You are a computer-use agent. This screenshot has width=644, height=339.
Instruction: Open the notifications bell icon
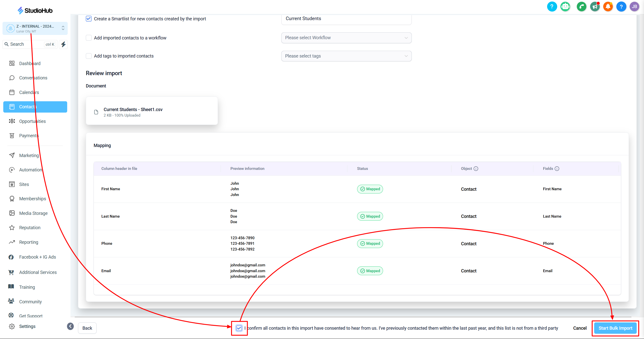608,7
